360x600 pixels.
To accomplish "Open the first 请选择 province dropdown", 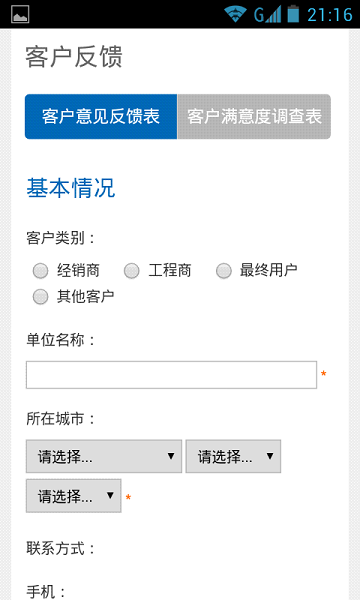I will (104, 456).
